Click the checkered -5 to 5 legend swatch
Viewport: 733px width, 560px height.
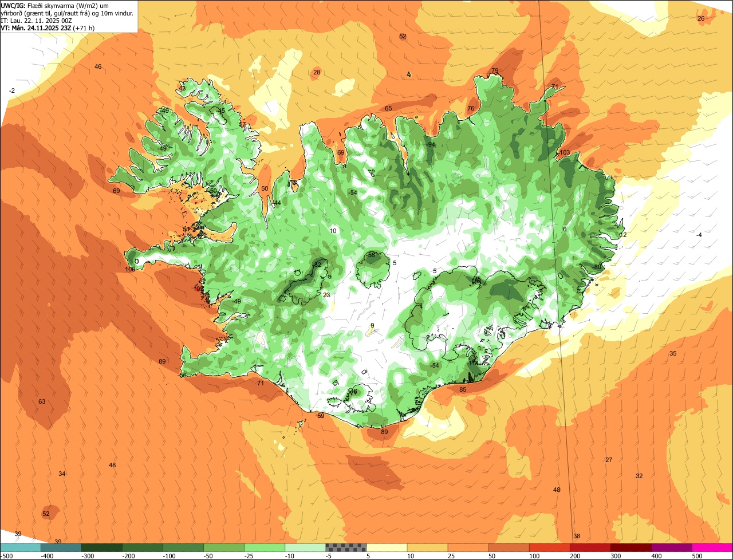(x=346, y=547)
